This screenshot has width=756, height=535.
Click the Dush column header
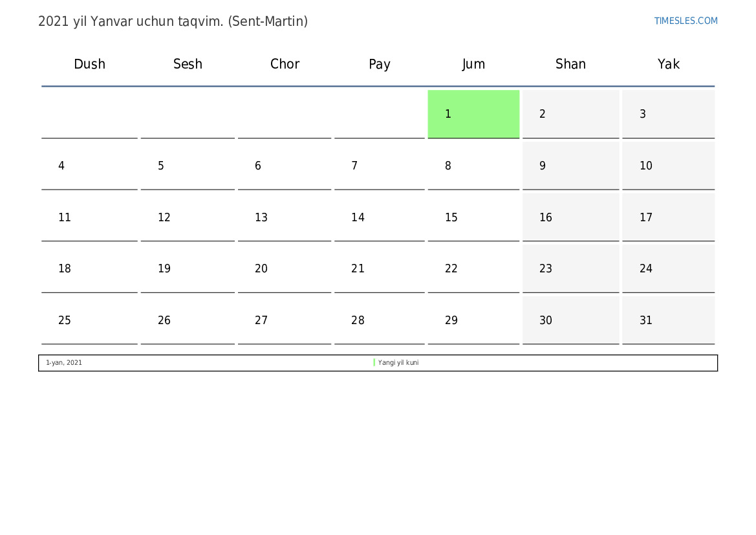point(89,64)
